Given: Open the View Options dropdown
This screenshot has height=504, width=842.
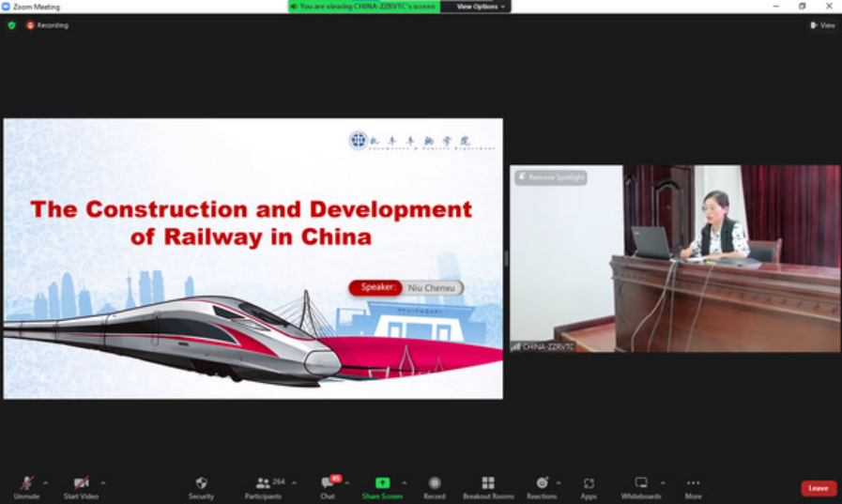Looking at the screenshot, I should click(x=481, y=7).
